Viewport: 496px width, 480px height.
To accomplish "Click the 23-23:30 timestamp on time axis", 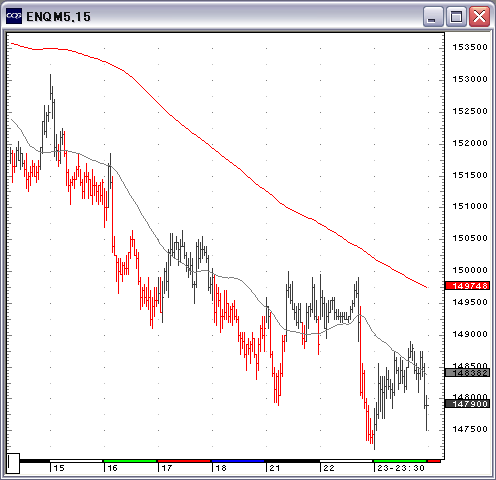I will click(x=401, y=468).
